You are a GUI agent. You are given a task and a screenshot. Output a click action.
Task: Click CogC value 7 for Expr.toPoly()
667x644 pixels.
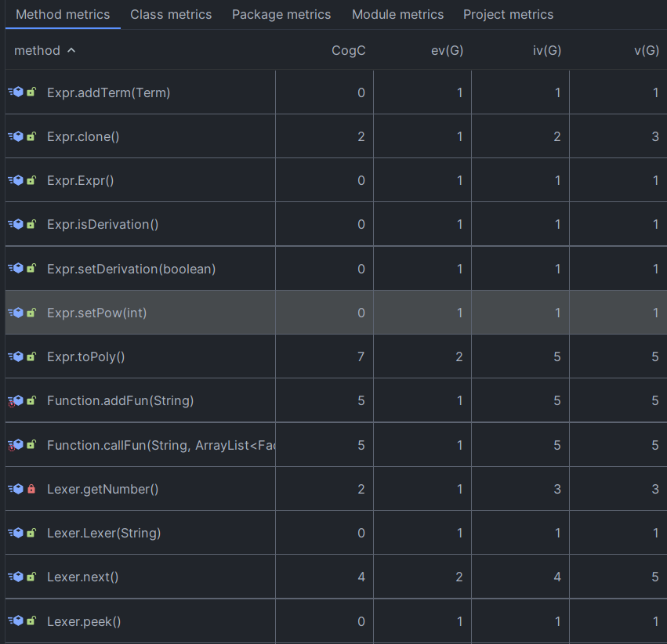[x=361, y=356]
